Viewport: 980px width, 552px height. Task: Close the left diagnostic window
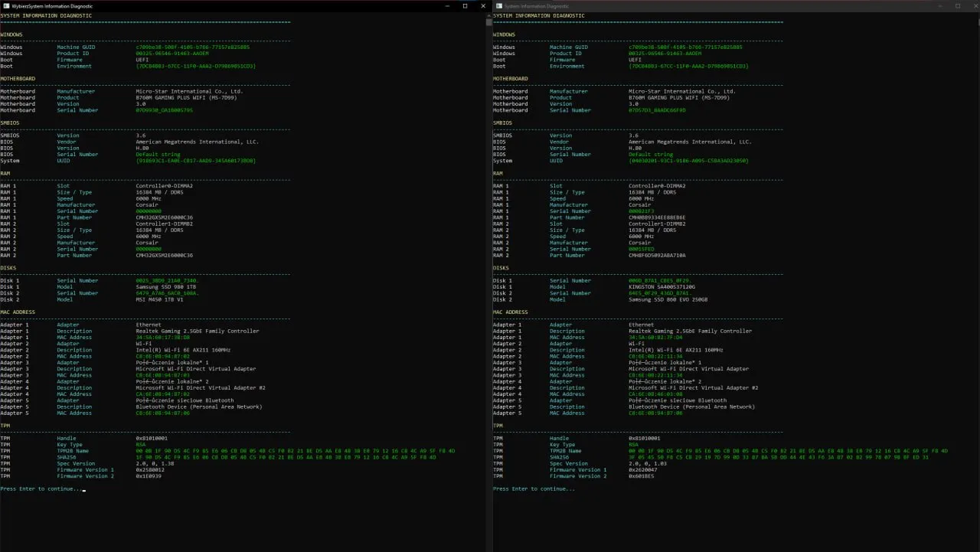tap(482, 5)
